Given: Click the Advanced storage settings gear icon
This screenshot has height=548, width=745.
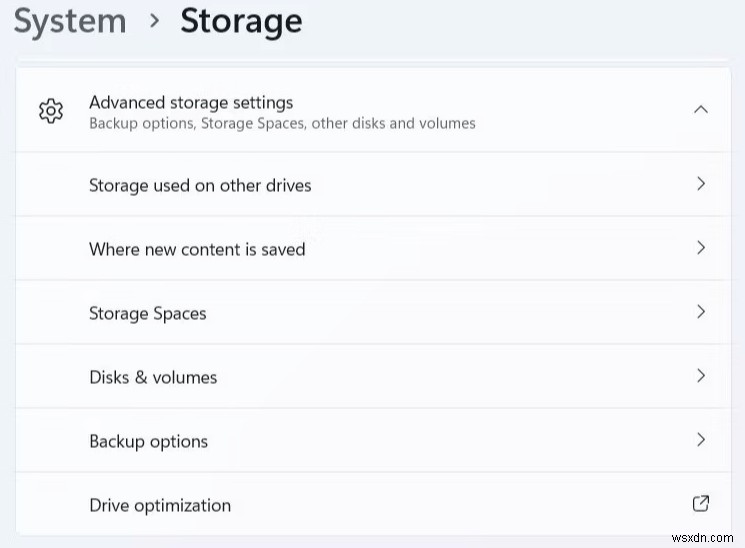Looking at the screenshot, I should (51, 111).
